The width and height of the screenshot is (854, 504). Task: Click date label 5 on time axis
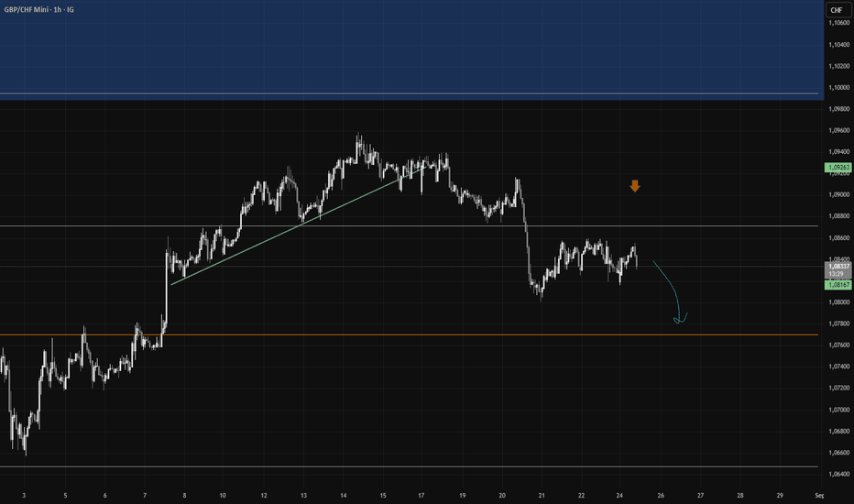(x=65, y=495)
